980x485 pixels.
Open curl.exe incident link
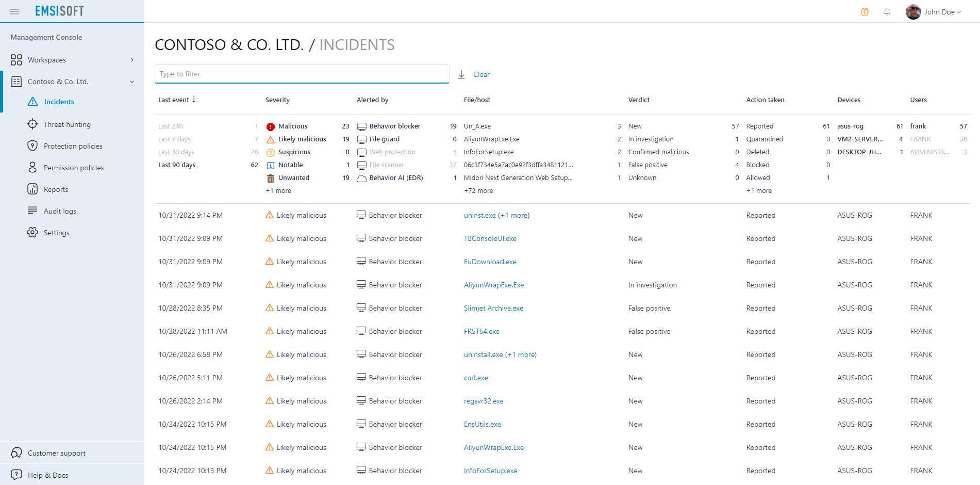point(476,378)
